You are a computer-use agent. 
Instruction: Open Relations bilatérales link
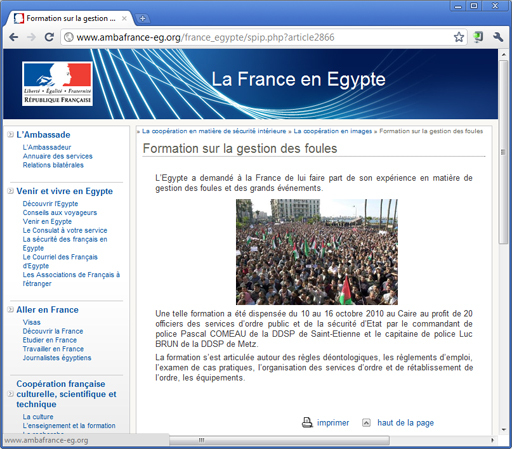(53, 165)
